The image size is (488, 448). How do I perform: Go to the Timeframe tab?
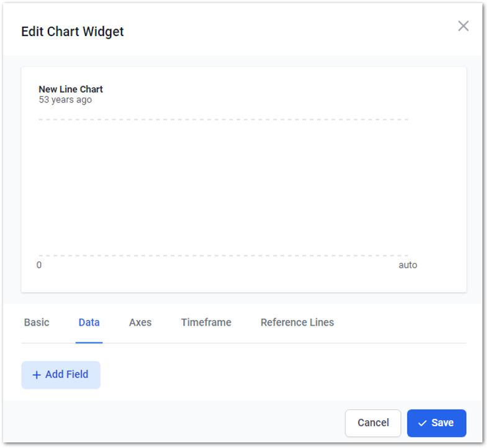pyautogui.click(x=206, y=322)
